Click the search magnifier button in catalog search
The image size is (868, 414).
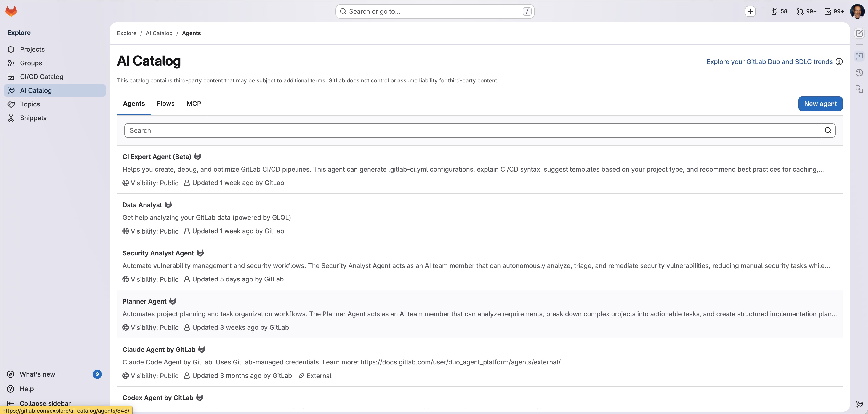(828, 130)
